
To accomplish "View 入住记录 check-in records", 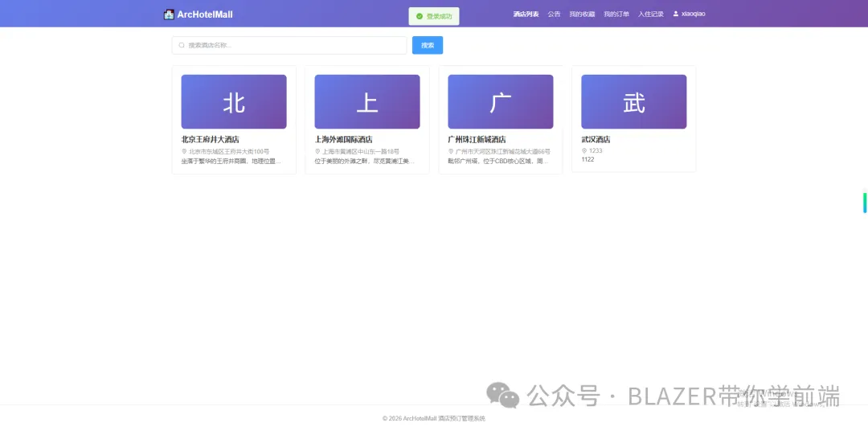I will point(650,14).
